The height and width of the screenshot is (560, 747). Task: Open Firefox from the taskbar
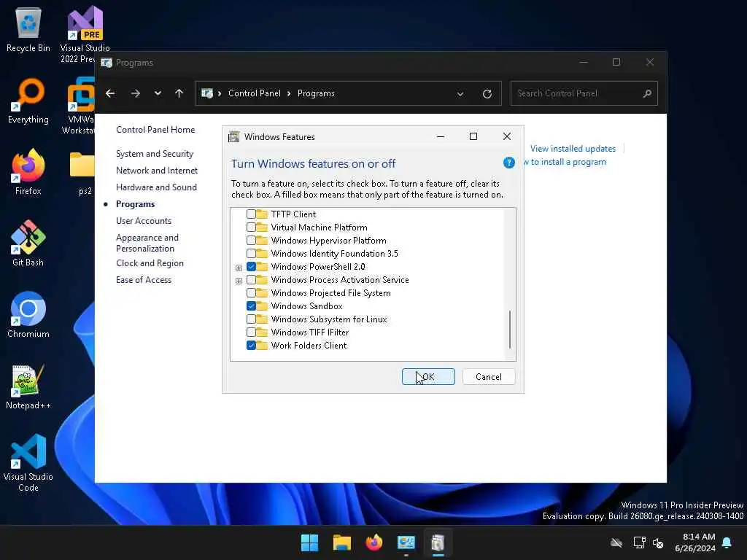click(374, 542)
